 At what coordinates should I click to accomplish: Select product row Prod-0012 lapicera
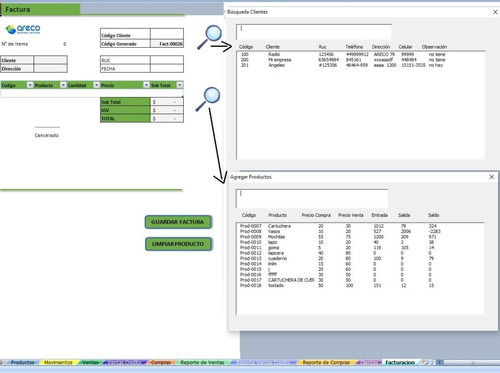point(360,253)
